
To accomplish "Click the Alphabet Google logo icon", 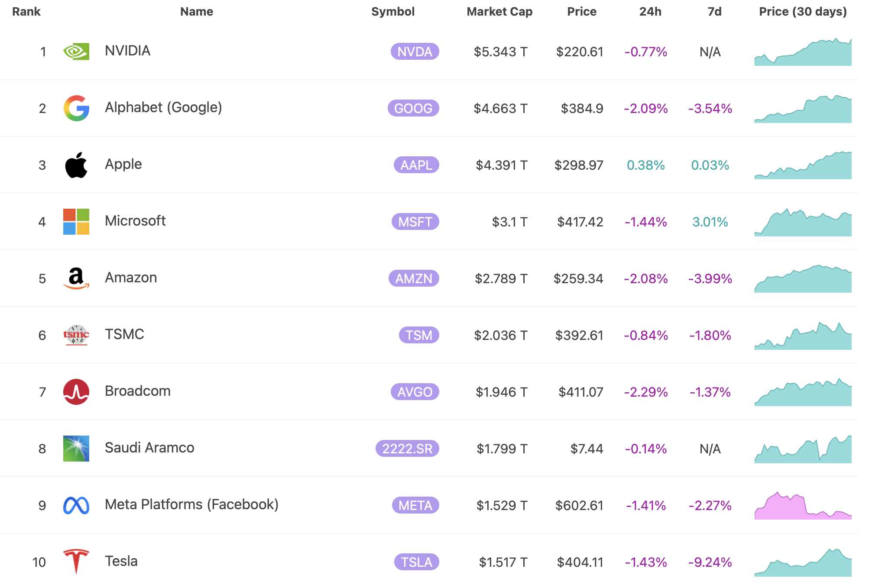I will pyautogui.click(x=76, y=108).
